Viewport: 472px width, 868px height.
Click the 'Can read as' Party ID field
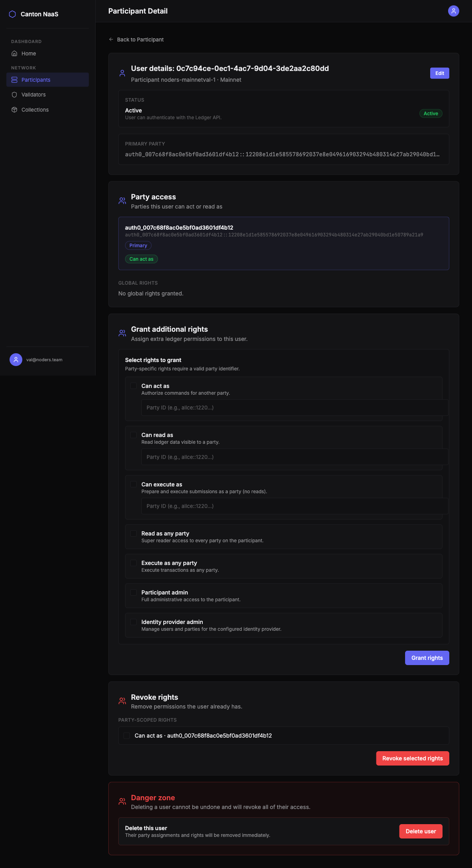point(295,457)
